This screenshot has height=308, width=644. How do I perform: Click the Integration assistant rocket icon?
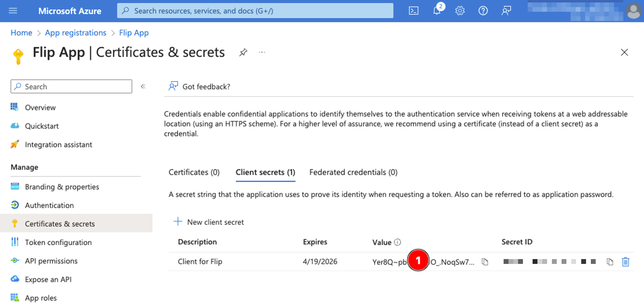tap(15, 144)
